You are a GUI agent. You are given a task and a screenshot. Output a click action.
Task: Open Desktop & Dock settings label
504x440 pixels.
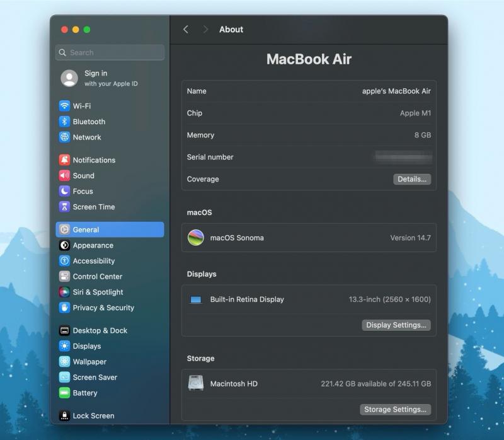point(100,330)
